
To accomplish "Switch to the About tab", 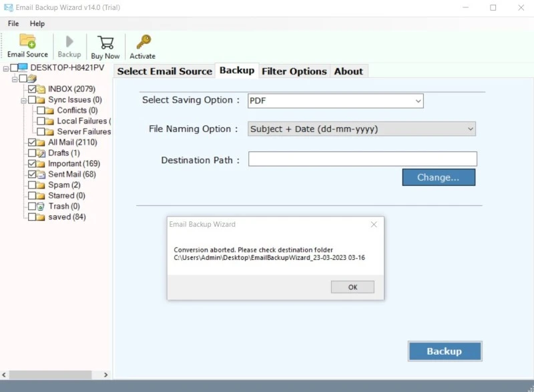I will (x=348, y=71).
